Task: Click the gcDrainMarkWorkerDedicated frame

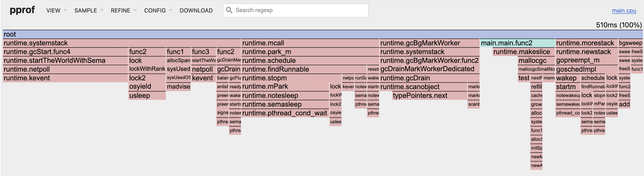Action: coord(429,69)
